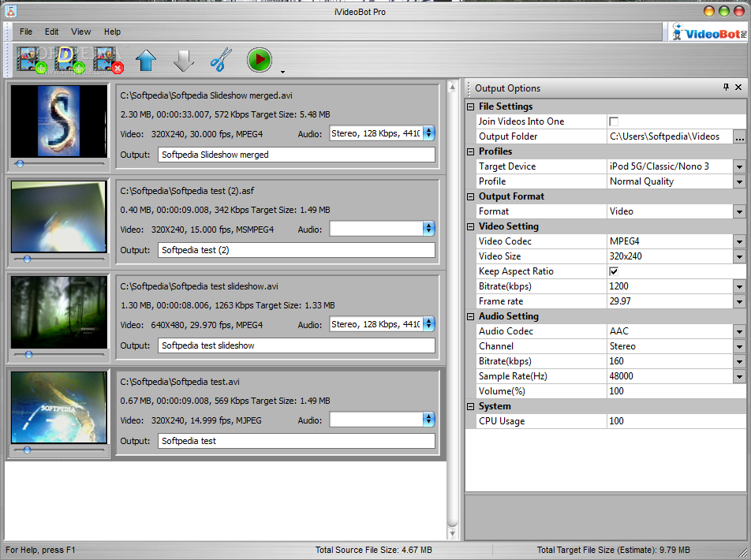Edit output name Softpedia test (2)

pos(297,250)
